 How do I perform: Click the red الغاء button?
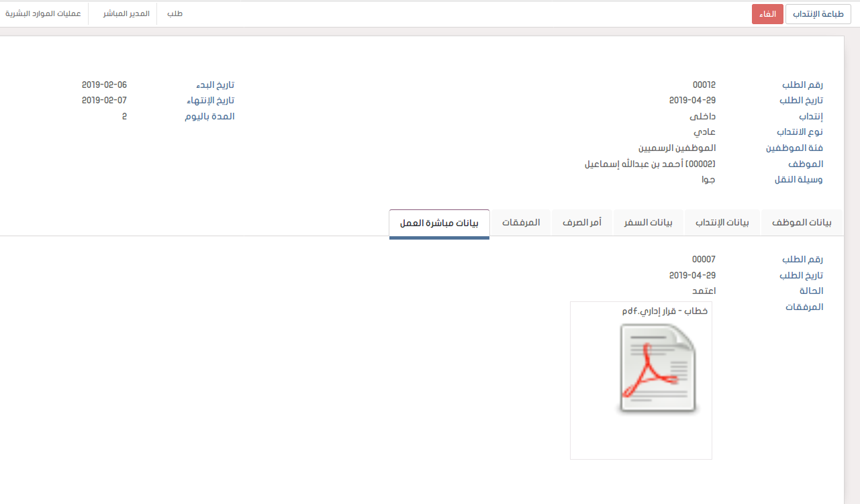coord(767,14)
